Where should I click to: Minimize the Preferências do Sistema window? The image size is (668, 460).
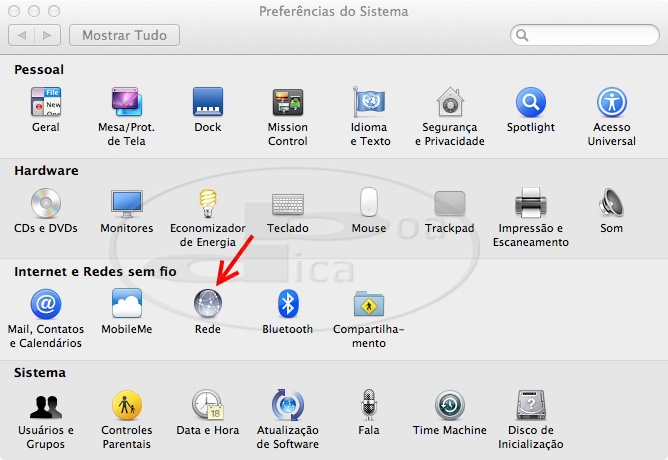coord(34,11)
